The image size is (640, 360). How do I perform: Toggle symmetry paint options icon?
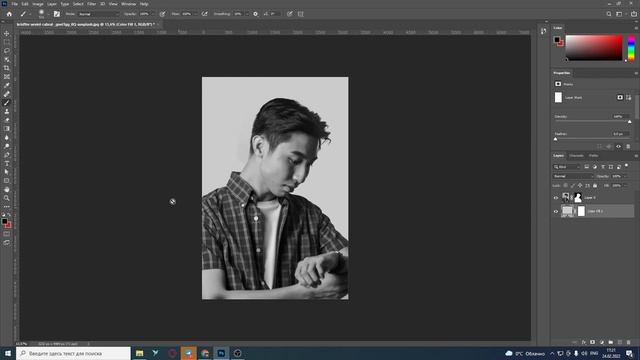[x=301, y=14]
